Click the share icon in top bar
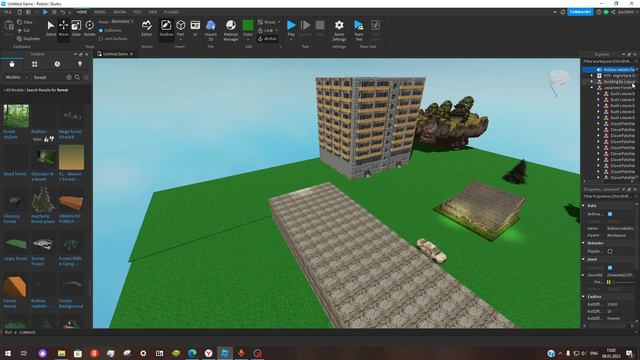Image resolution: width=640 pixels, height=360 pixels. [613, 12]
